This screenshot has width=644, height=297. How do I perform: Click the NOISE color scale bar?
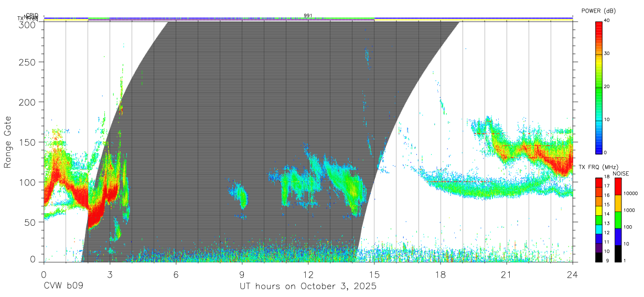click(x=618, y=219)
